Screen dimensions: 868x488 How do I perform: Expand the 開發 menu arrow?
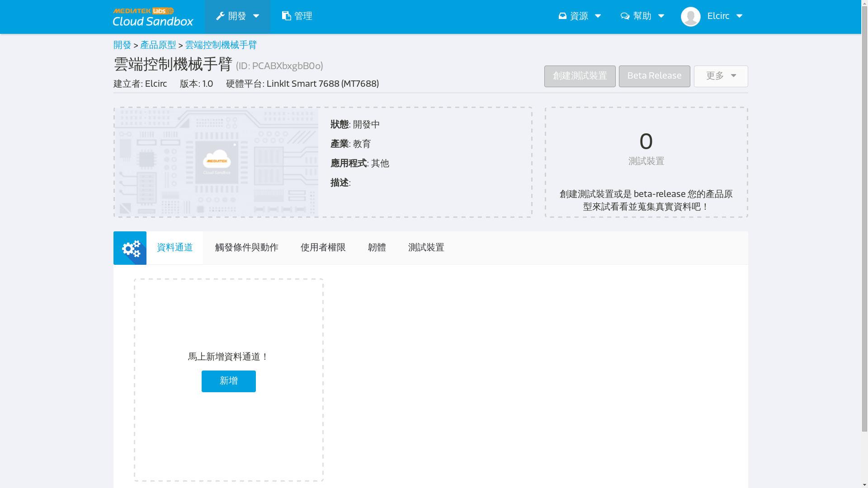(x=256, y=16)
